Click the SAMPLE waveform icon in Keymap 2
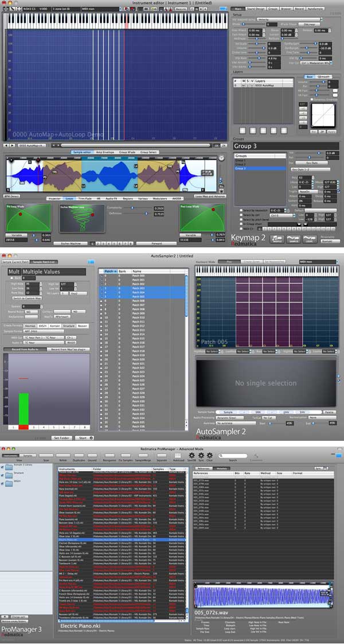This screenshot has height=644, width=344. 293,239
